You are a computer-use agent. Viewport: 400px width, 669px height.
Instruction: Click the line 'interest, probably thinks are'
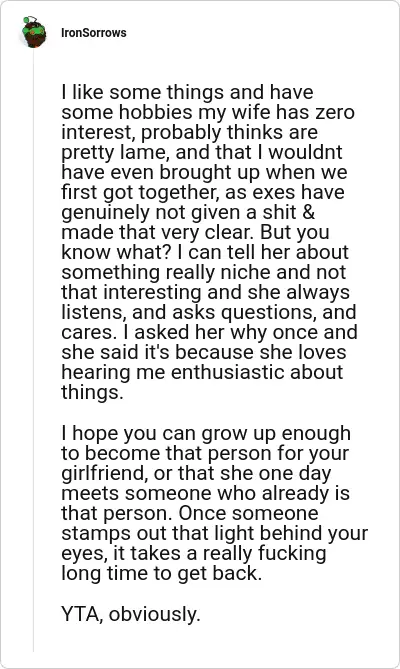pyautogui.click(x=190, y=132)
